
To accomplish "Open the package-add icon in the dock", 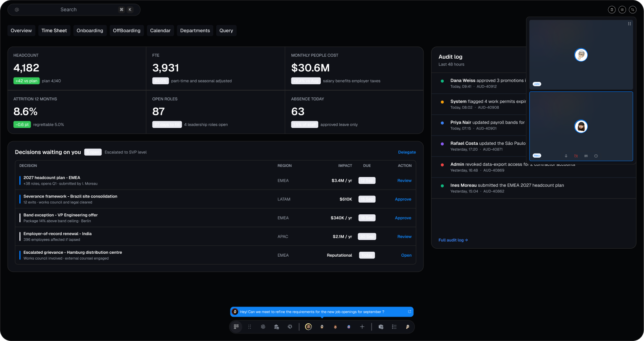I will click(381, 327).
